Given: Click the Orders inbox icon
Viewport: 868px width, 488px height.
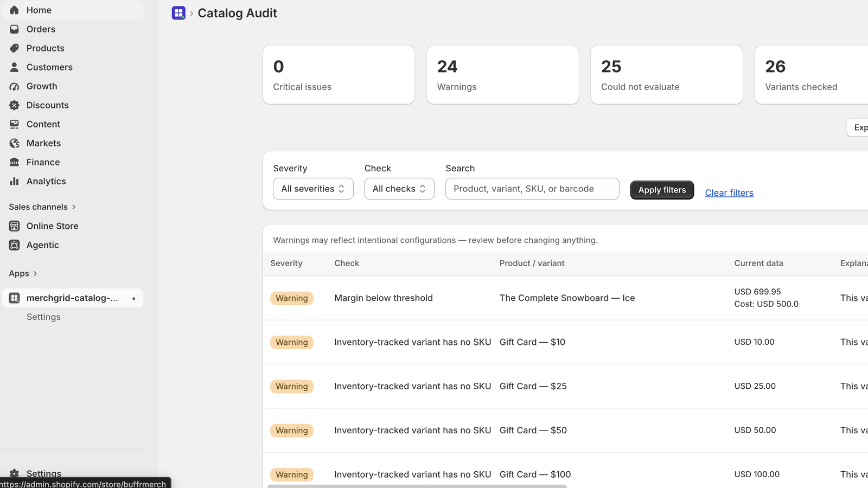Looking at the screenshot, I should pos(15,29).
